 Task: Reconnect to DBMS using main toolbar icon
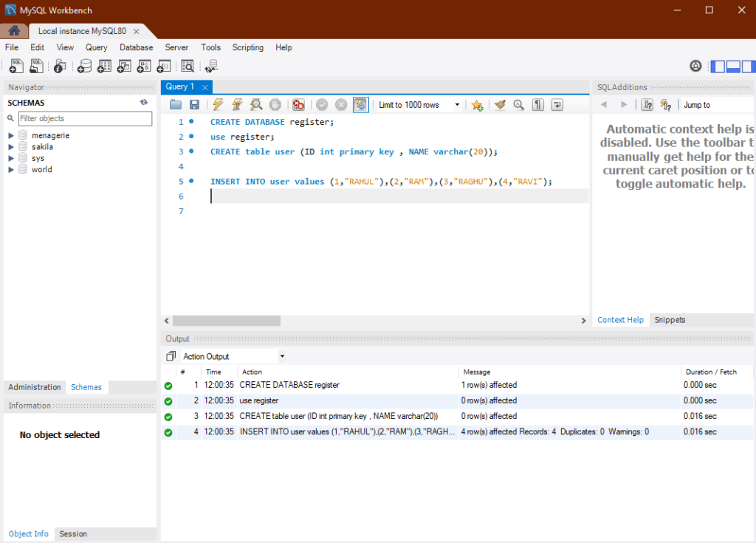(x=212, y=66)
